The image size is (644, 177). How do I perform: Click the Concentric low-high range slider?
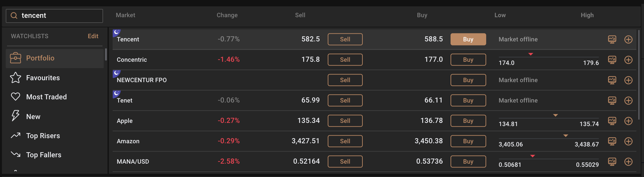tap(549, 57)
